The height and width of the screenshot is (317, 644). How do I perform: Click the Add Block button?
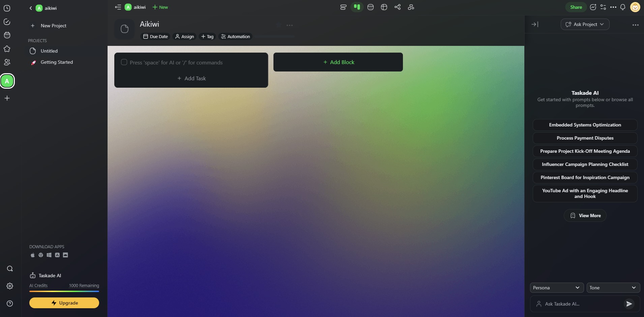338,62
